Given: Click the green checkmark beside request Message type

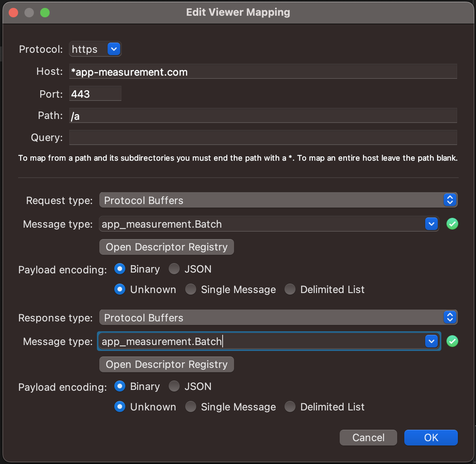Looking at the screenshot, I should 452,224.
